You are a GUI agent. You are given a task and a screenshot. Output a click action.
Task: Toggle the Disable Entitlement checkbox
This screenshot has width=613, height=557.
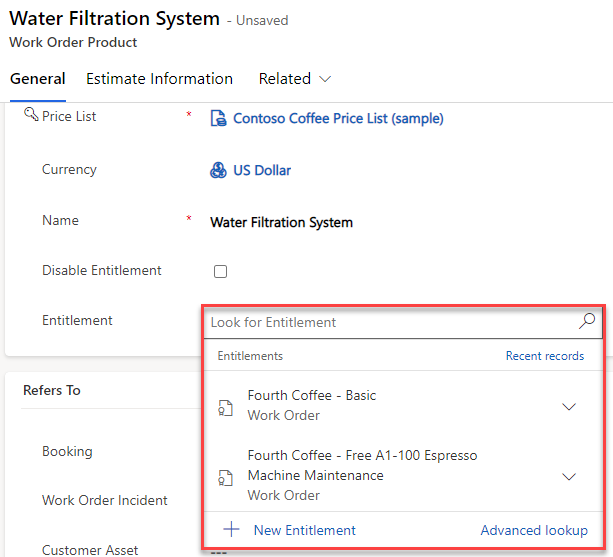[x=220, y=271]
